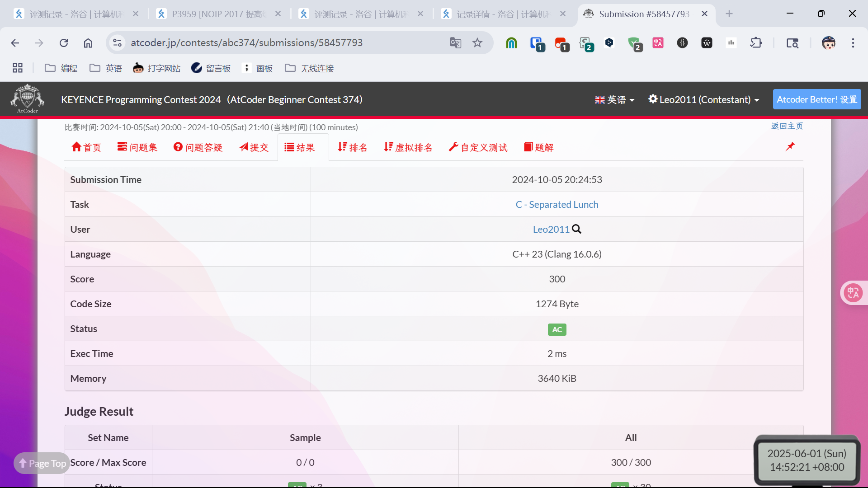Click the 返回主页 link
This screenshot has width=868, height=488.
(787, 126)
